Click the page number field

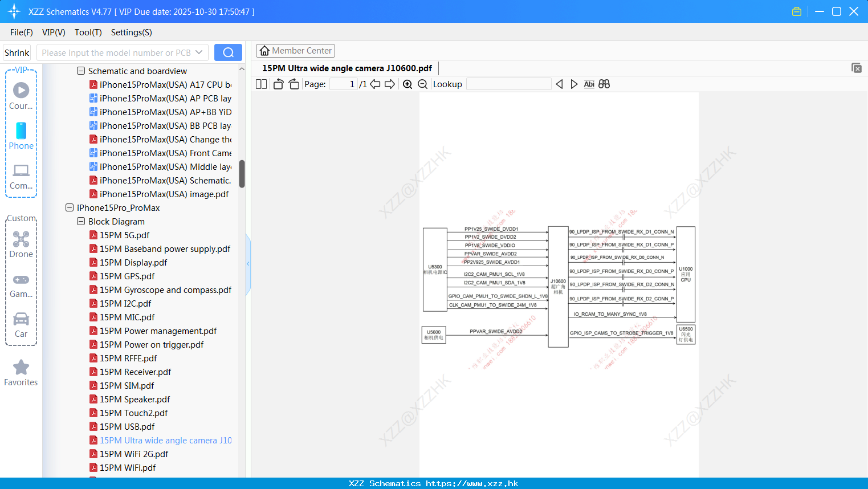343,84
